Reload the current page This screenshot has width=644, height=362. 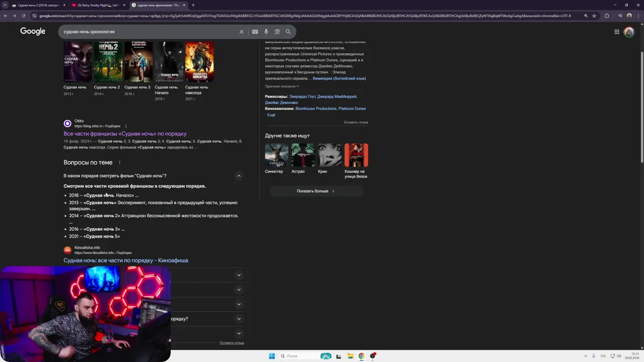[23, 16]
